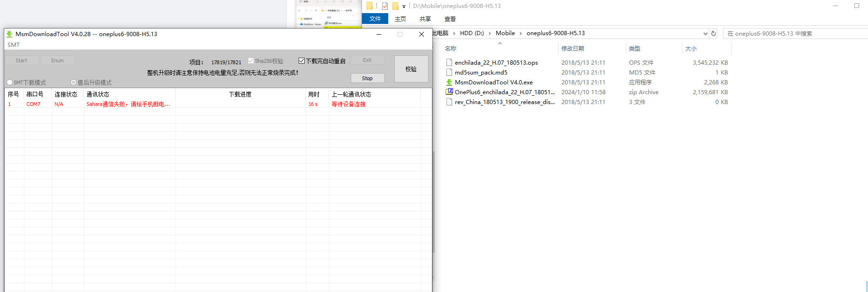Click the zip Archive type cell
The image size is (868, 292).
coord(644,92)
